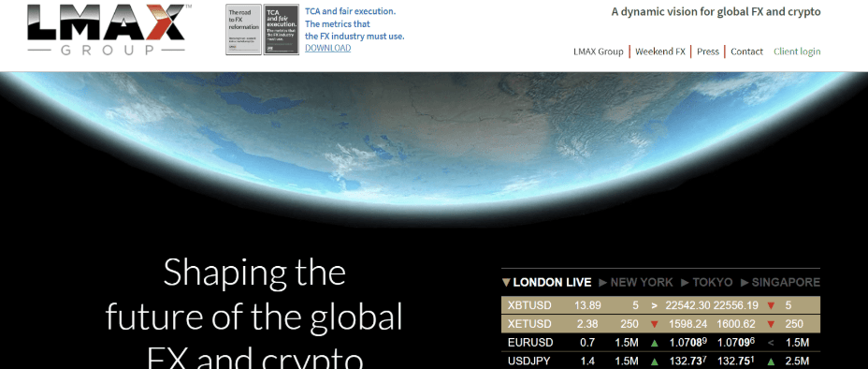The height and width of the screenshot is (369, 868).
Task: Select the XBTUSD row label
Action: pos(529,305)
